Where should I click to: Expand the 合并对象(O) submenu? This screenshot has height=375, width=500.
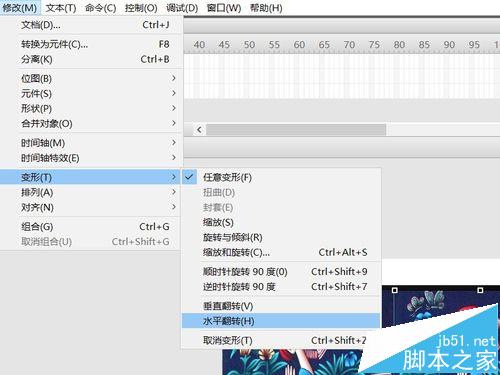click(x=91, y=124)
